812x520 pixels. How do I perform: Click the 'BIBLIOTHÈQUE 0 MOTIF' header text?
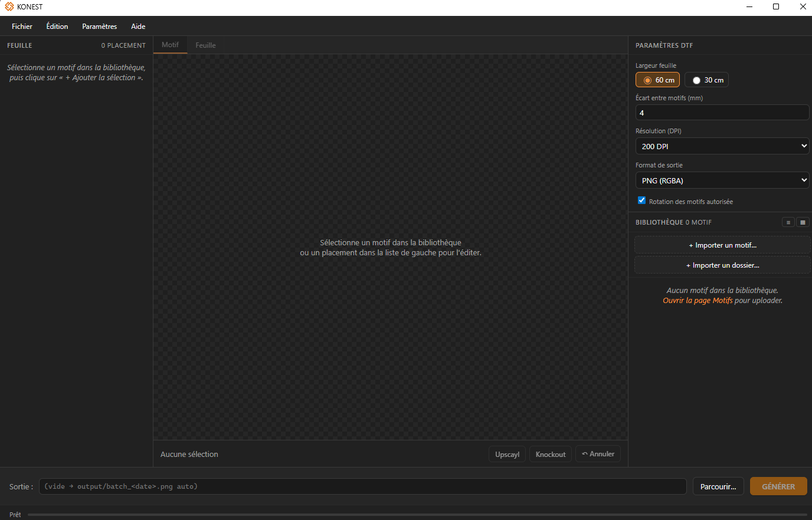tap(673, 222)
